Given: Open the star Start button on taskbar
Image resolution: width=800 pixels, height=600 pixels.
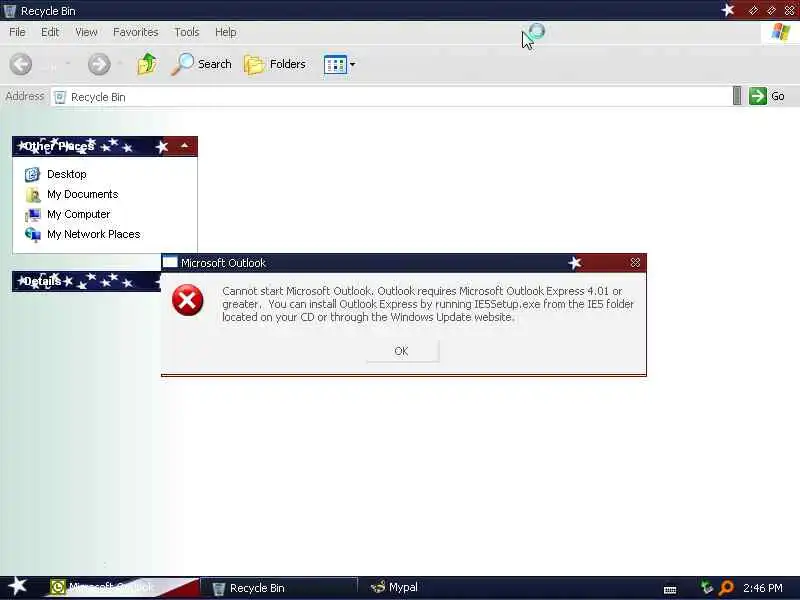Looking at the screenshot, I should click(17, 586).
